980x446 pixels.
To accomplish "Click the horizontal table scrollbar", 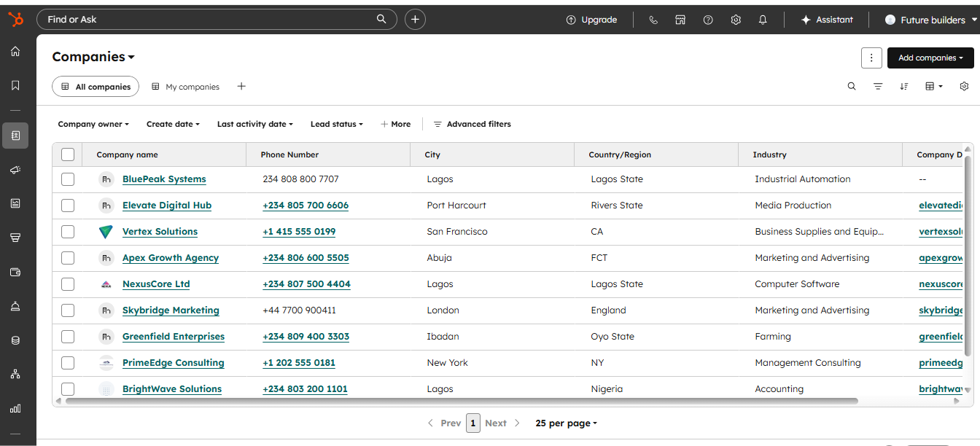I will (462, 400).
